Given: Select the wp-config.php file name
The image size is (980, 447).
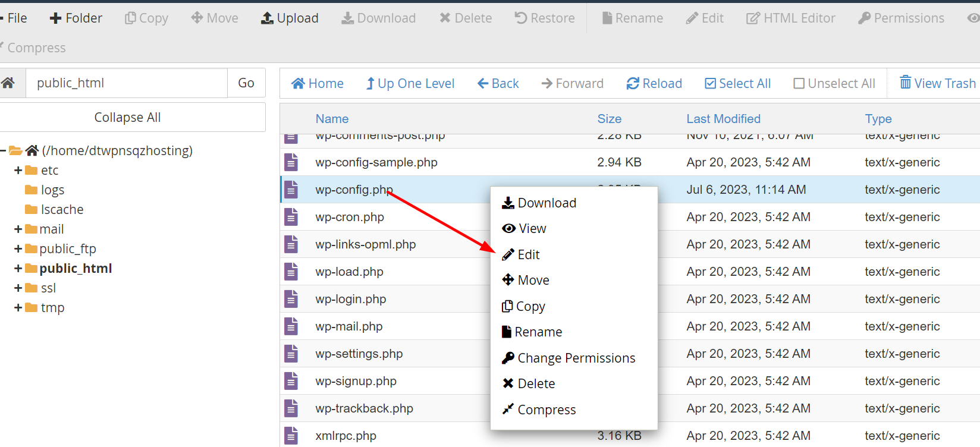Looking at the screenshot, I should tap(354, 190).
